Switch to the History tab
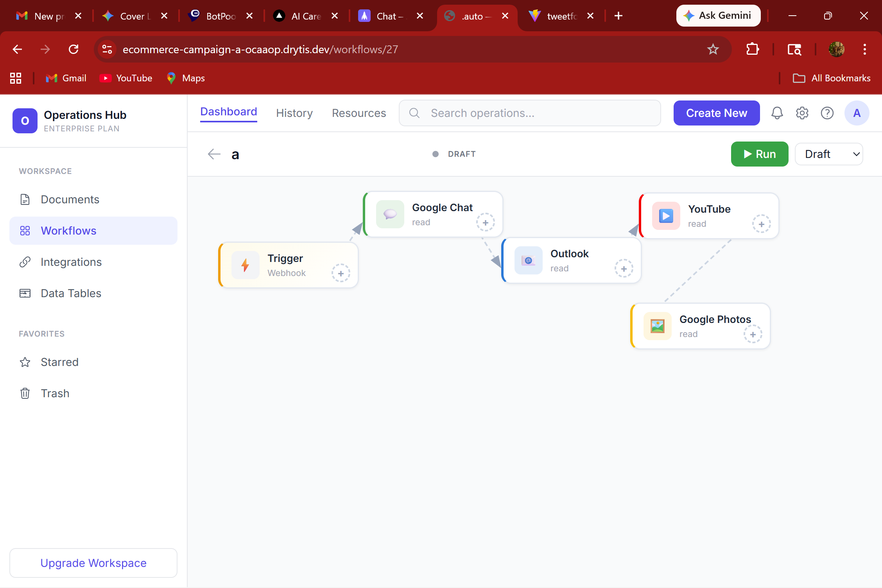The image size is (882, 588). [x=294, y=113]
